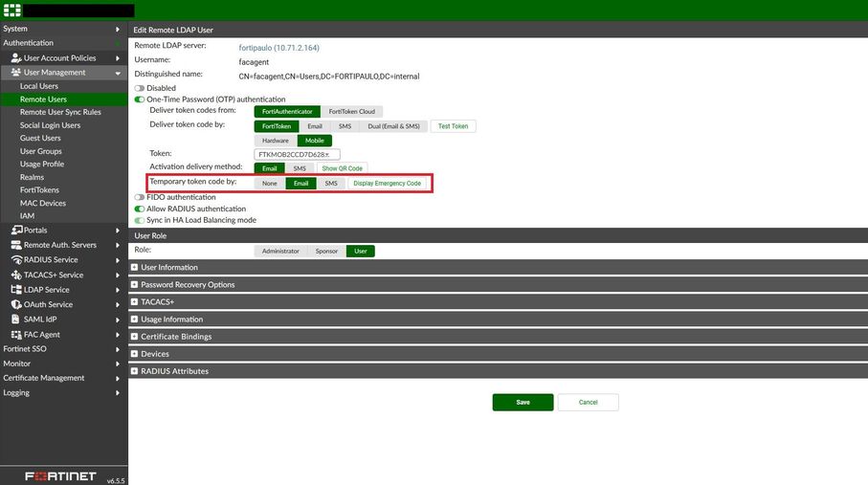This screenshot has width=868, height=485.
Task: Expand the Monitor menu
Action: pos(64,364)
